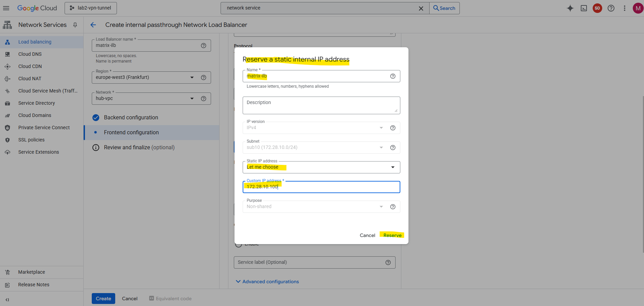Click the back arrow beside page title

(x=93, y=25)
